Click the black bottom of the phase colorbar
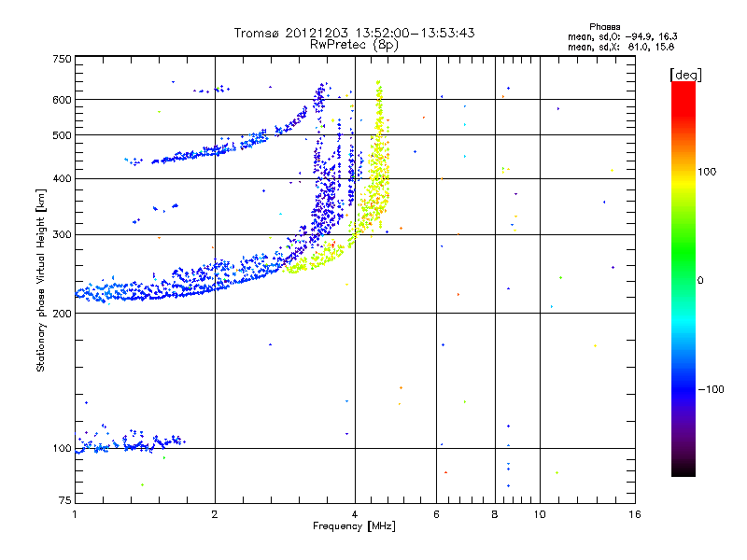The height and width of the screenshot is (560, 747). pos(684,469)
